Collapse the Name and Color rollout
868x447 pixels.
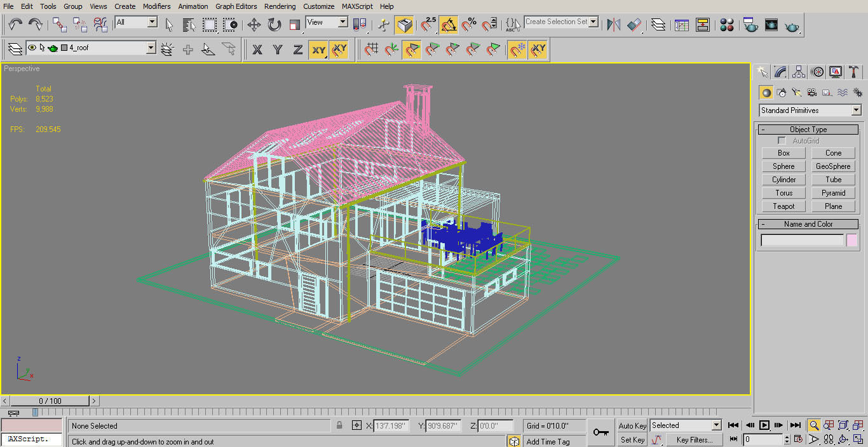pyautogui.click(x=808, y=224)
